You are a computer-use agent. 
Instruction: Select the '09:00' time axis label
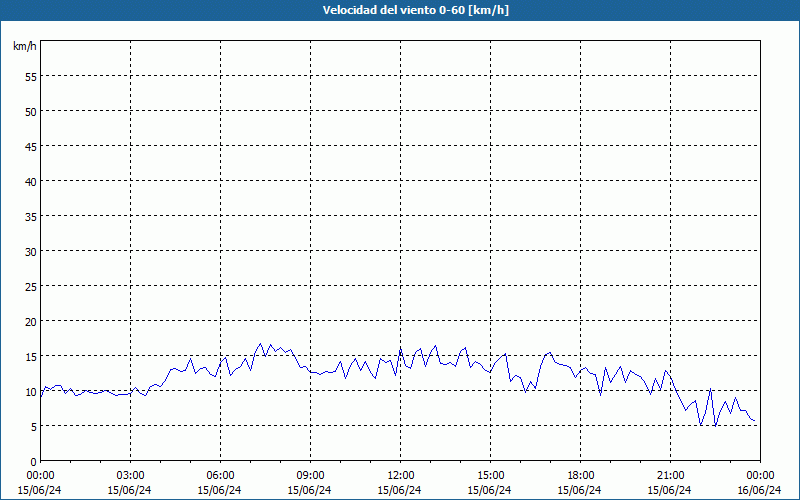pos(310,476)
